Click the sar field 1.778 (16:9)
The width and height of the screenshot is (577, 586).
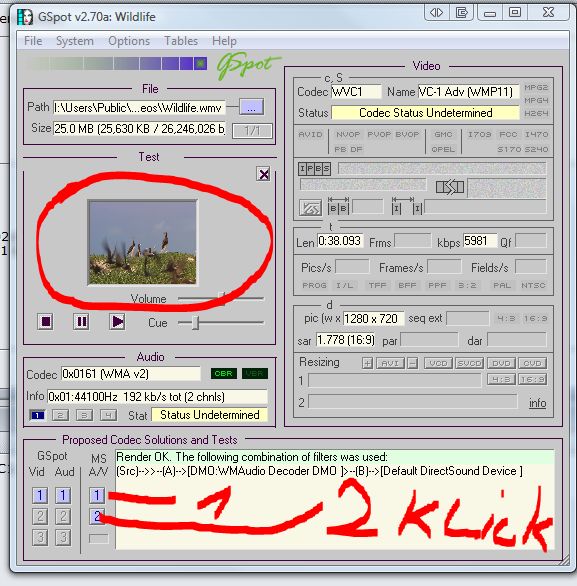(x=346, y=340)
